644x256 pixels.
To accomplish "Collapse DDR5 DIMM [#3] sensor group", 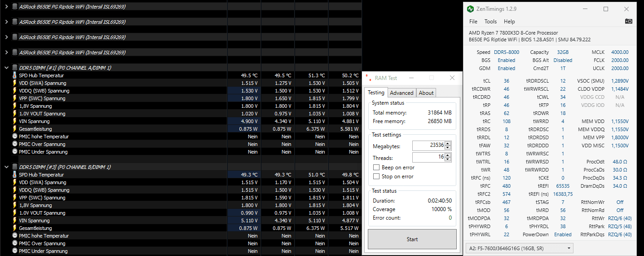I will pyautogui.click(x=6, y=167).
